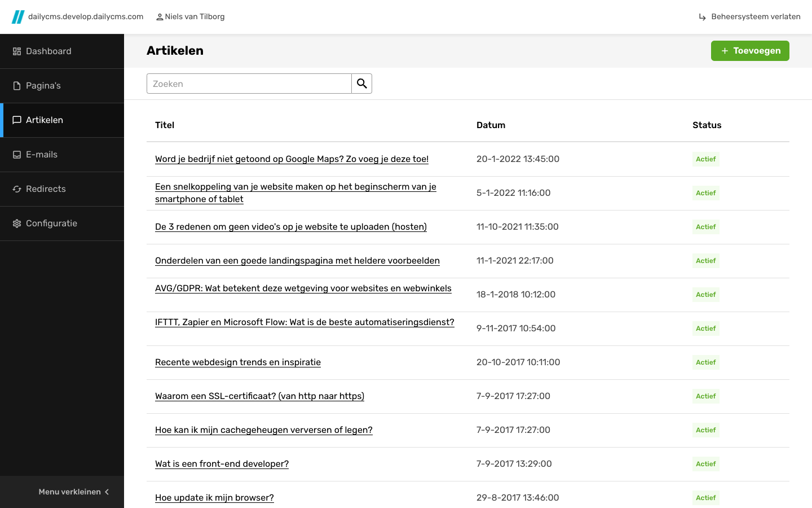Open 'Waarom een SSL-certificaat?' article
812x508 pixels.
pos(259,396)
